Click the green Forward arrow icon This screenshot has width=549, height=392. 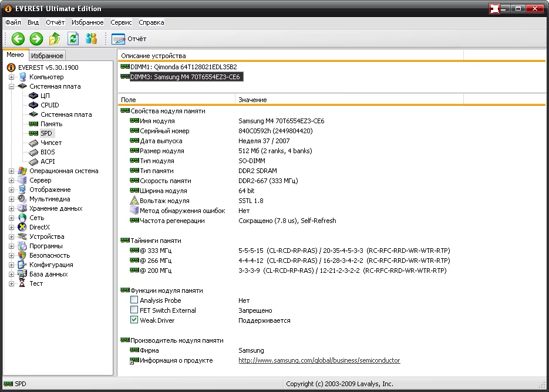[x=36, y=39]
